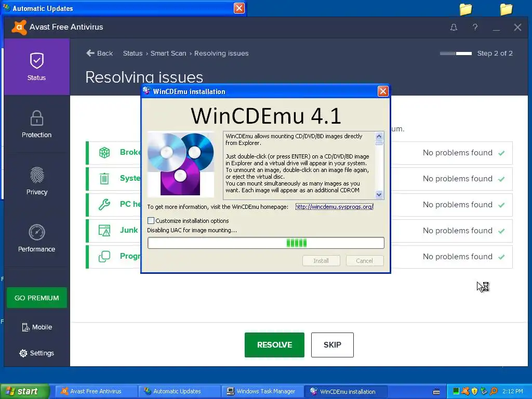The image size is (532, 399).
Task: Click the WinCDEmu title bar icon
Action: (147, 91)
